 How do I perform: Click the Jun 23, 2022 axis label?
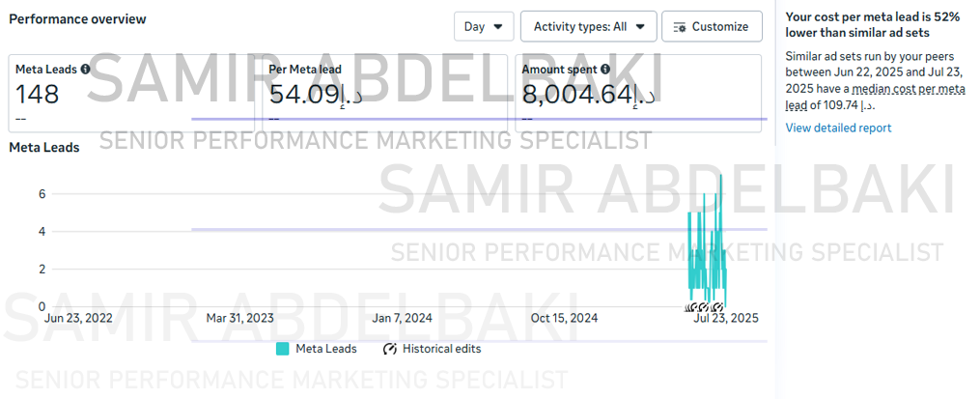[78, 318]
